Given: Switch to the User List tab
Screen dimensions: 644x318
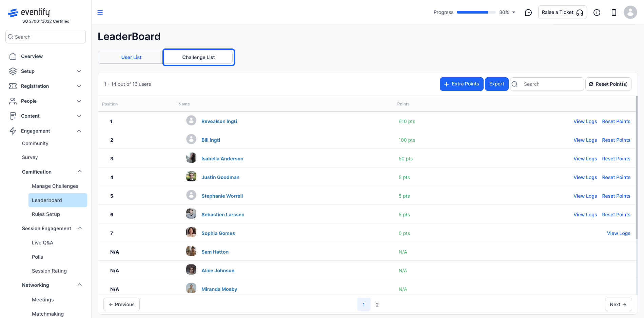Looking at the screenshot, I should coord(131,57).
